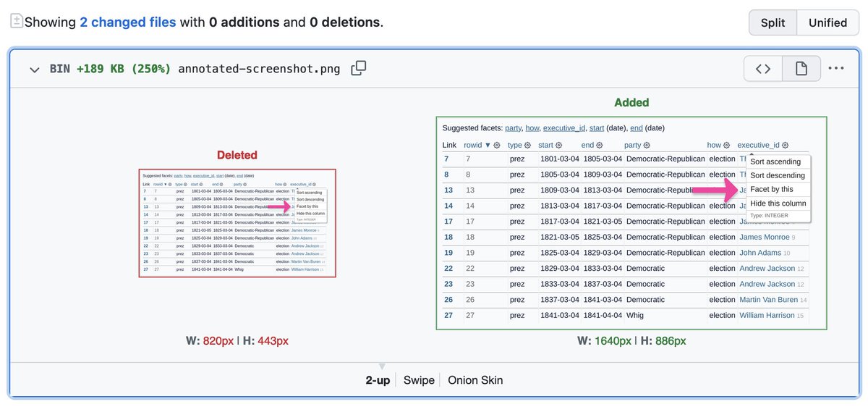Screen dimensions: 868x407
Task: Display the rich diff with file icon
Action: click(801, 69)
